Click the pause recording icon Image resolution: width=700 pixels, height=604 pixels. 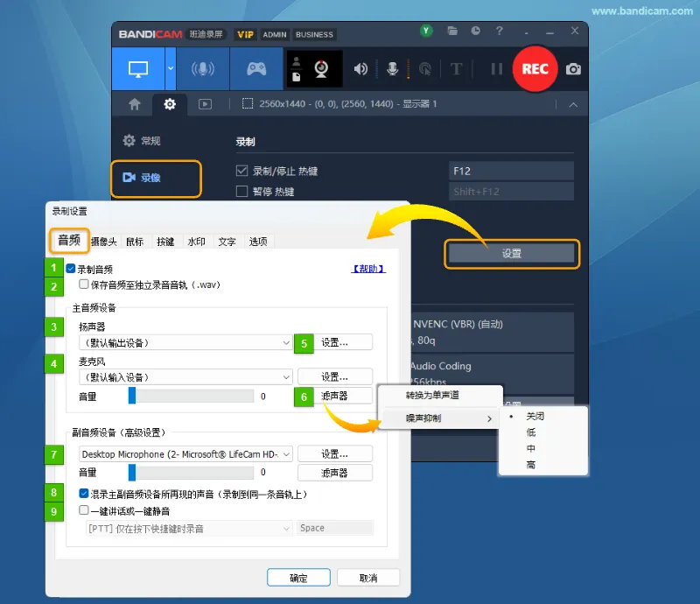pyautogui.click(x=496, y=69)
